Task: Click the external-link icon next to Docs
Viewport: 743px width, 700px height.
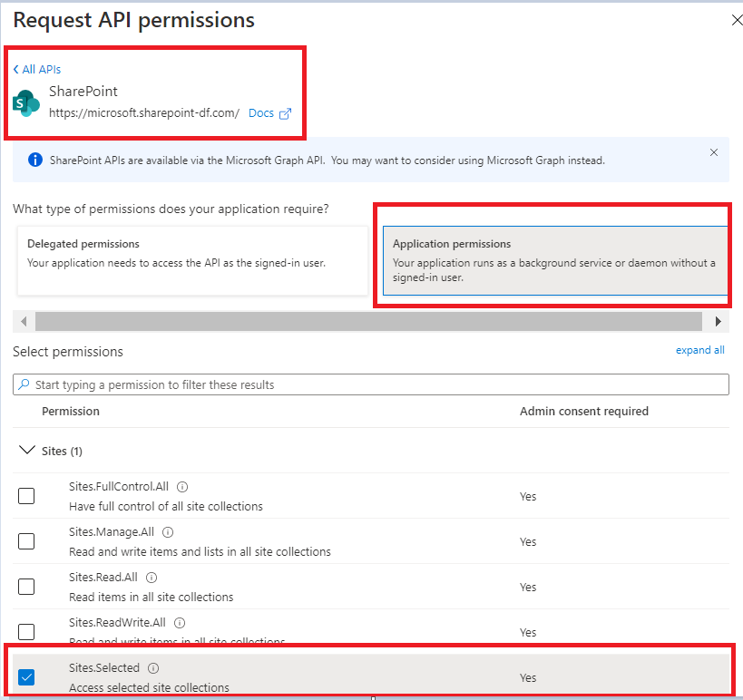Action: click(x=287, y=112)
